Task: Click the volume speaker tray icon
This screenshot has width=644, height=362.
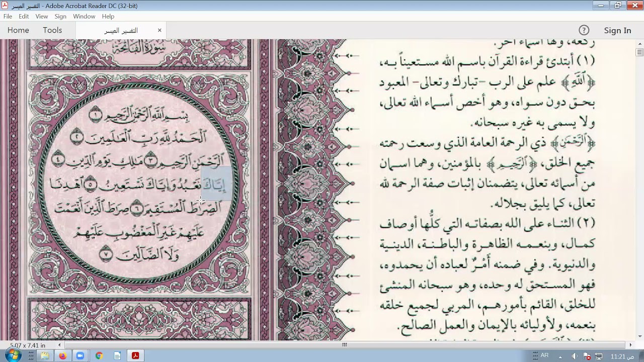Action: [x=575, y=356]
